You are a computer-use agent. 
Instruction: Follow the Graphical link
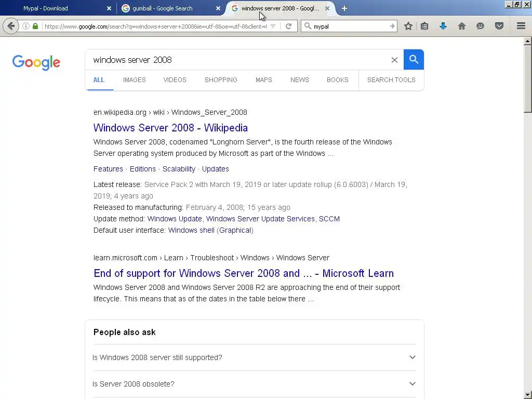coord(235,230)
